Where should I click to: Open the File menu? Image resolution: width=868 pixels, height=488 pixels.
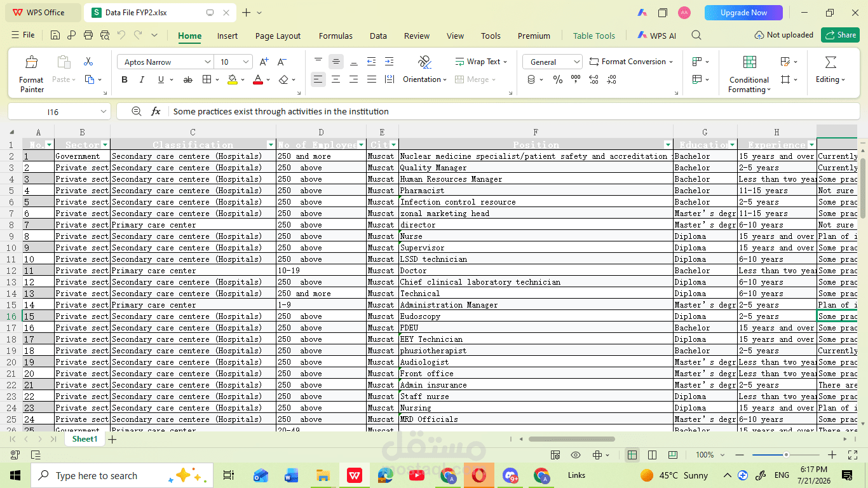click(x=24, y=35)
